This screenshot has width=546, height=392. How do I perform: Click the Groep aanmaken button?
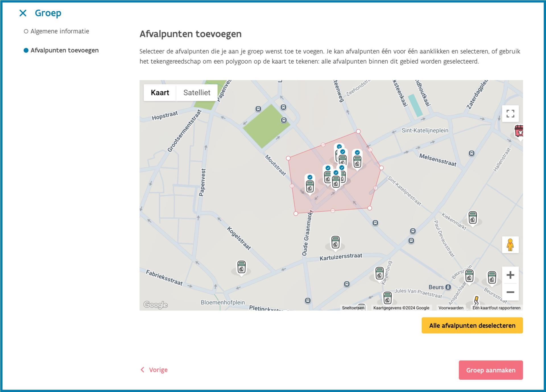point(491,370)
